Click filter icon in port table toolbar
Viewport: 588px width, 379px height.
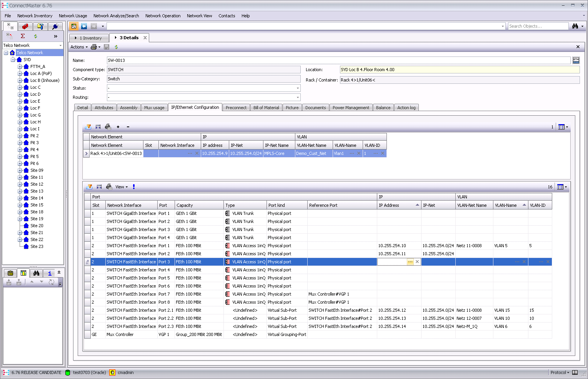(x=90, y=187)
